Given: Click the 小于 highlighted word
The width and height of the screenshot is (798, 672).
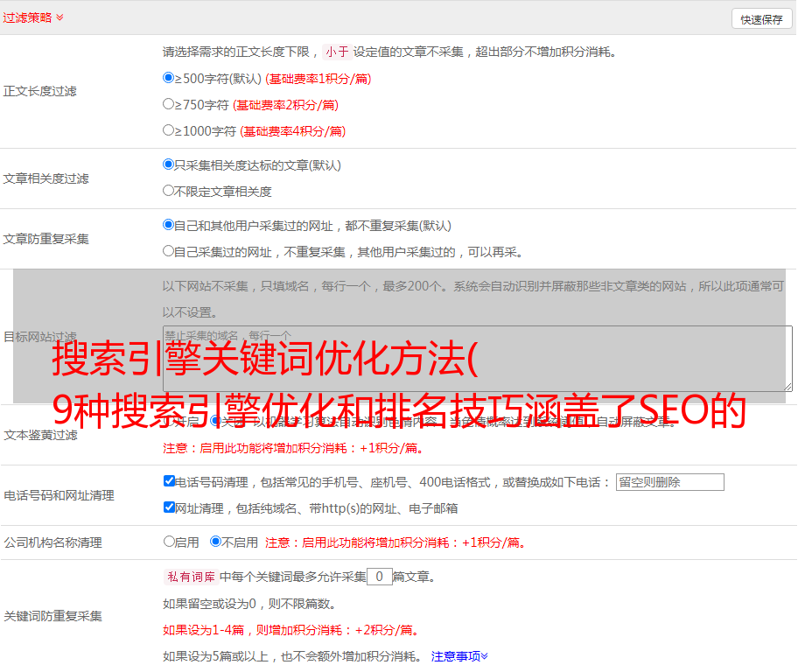Looking at the screenshot, I should coord(337,52).
